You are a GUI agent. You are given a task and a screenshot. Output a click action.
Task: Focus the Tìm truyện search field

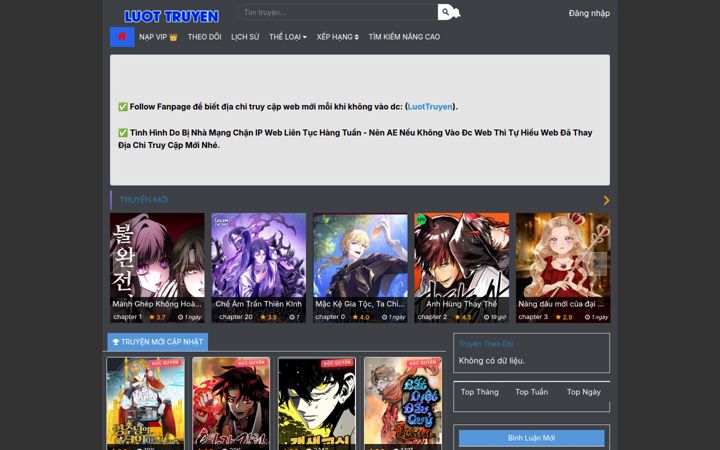(x=338, y=12)
